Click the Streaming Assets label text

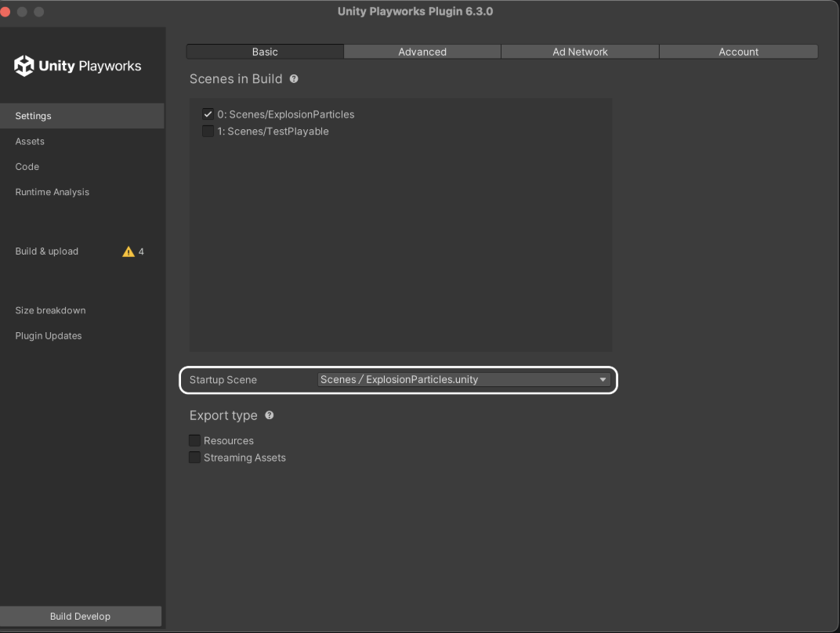click(244, 458)
